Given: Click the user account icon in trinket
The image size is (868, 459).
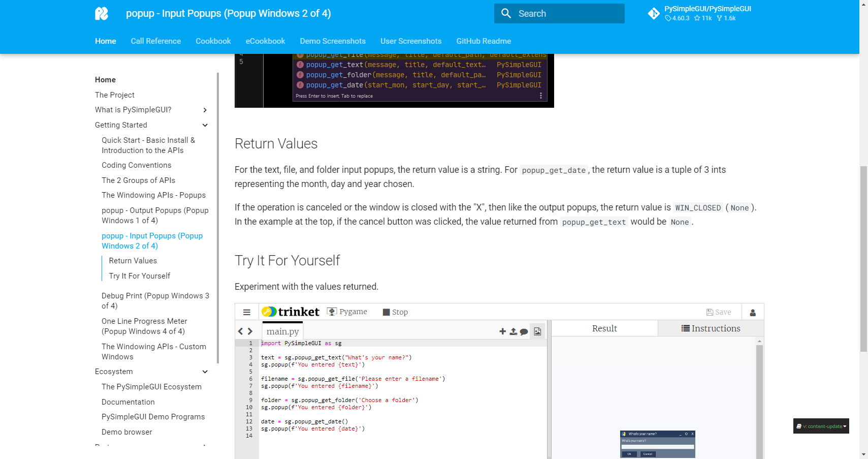Looking at the screenshot, I should tap(753, 313).
